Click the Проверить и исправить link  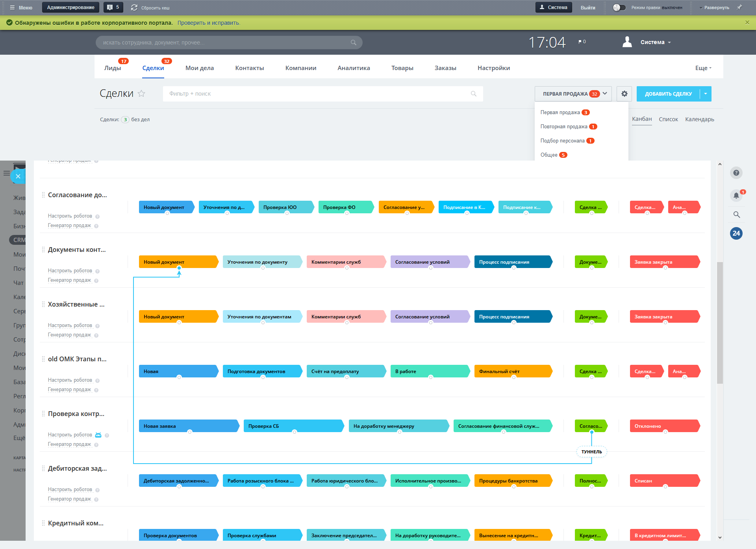(208, 23)
